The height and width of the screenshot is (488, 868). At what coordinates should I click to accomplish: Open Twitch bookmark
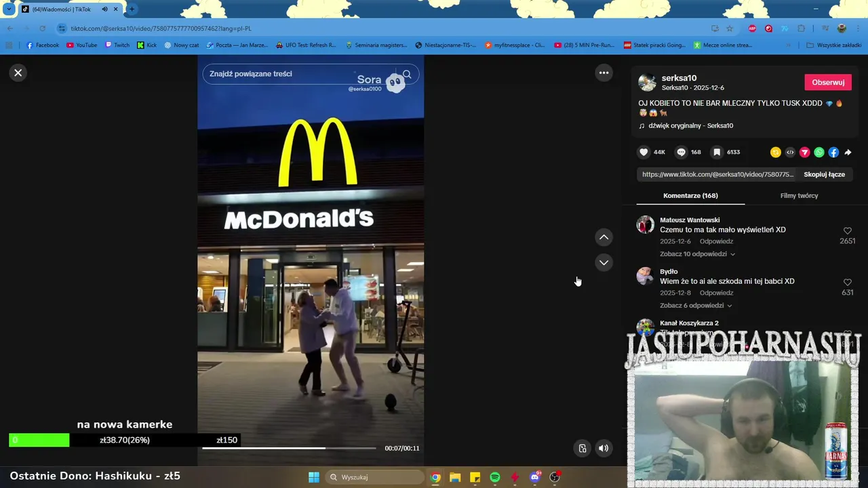pos(117,45)
